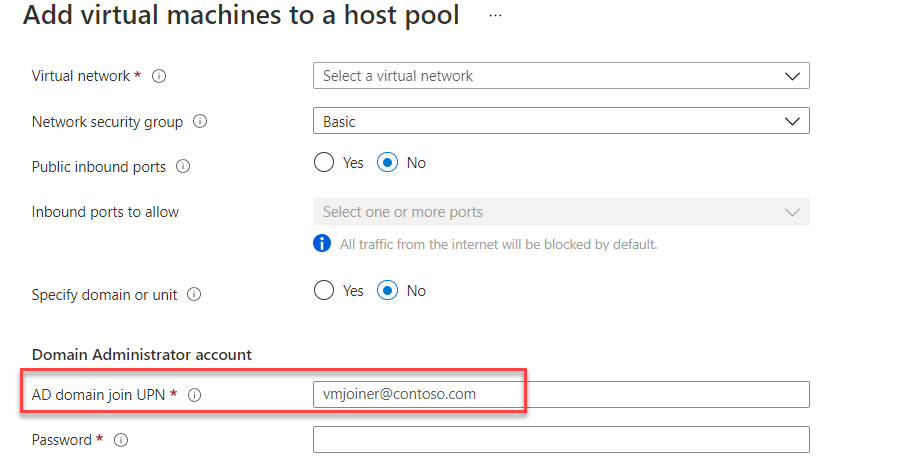Click the Specify domain or unit info icon
Image resolution: width=923 pixels, height=469 pixels.
[194, 295]
